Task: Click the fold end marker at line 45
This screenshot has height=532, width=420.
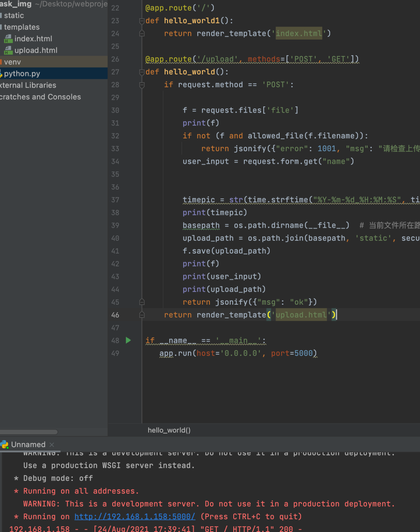Action: [142, 302]
